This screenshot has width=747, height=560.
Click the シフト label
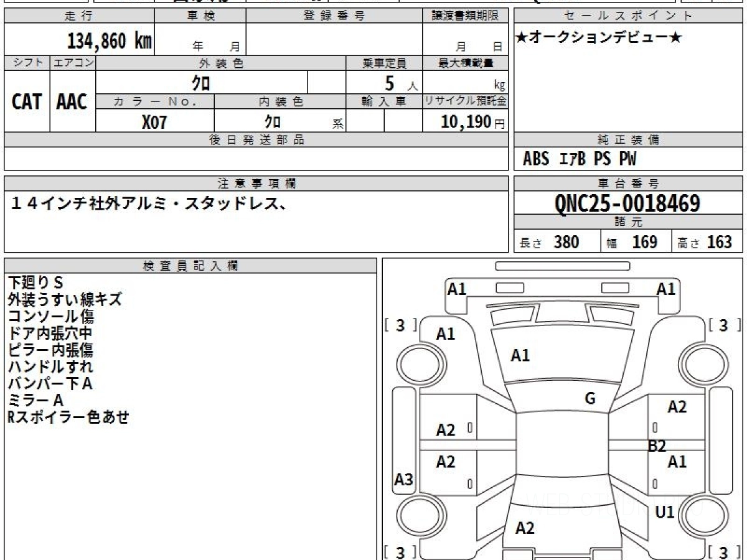pyautogui.click(x=27, y=63)
